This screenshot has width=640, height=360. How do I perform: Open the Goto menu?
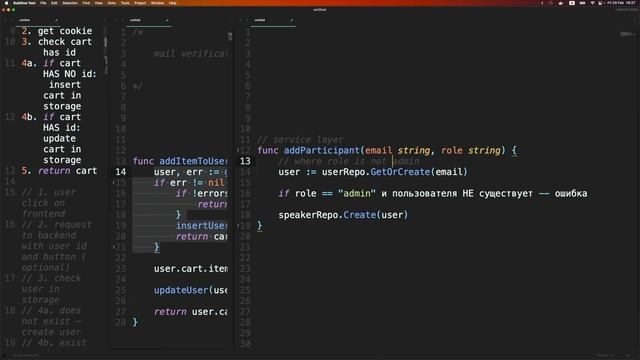coord(111,3)
